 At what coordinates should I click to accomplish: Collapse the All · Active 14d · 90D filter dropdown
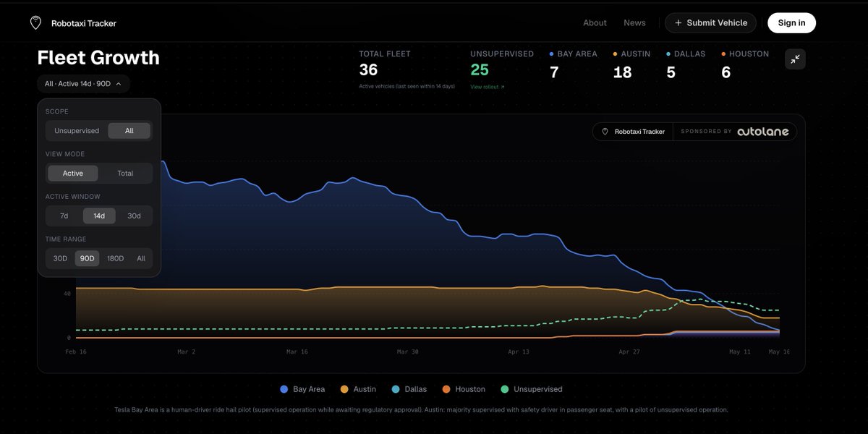tap(84, 84)
